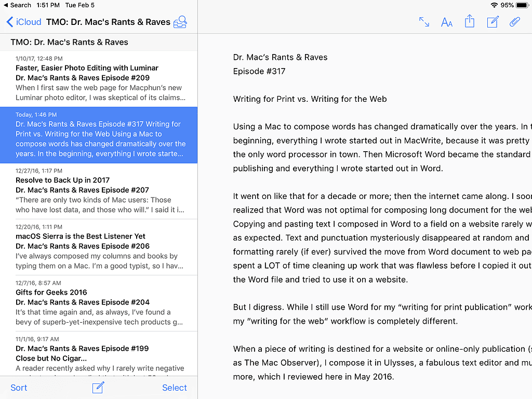Compose a new note from the top toolbar
The image size is (532, 399).
click(x=493, y=22)
